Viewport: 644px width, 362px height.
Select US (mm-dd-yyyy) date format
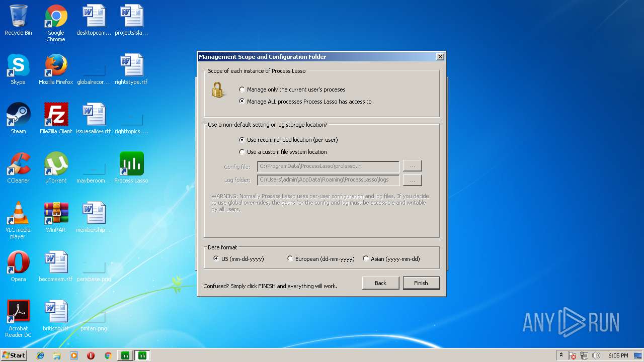point(238,259)
